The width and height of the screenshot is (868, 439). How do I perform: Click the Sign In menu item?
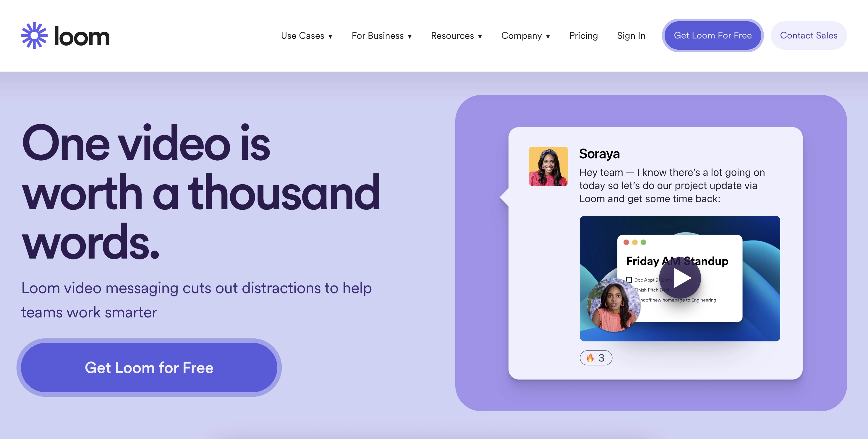click(631, 35)
